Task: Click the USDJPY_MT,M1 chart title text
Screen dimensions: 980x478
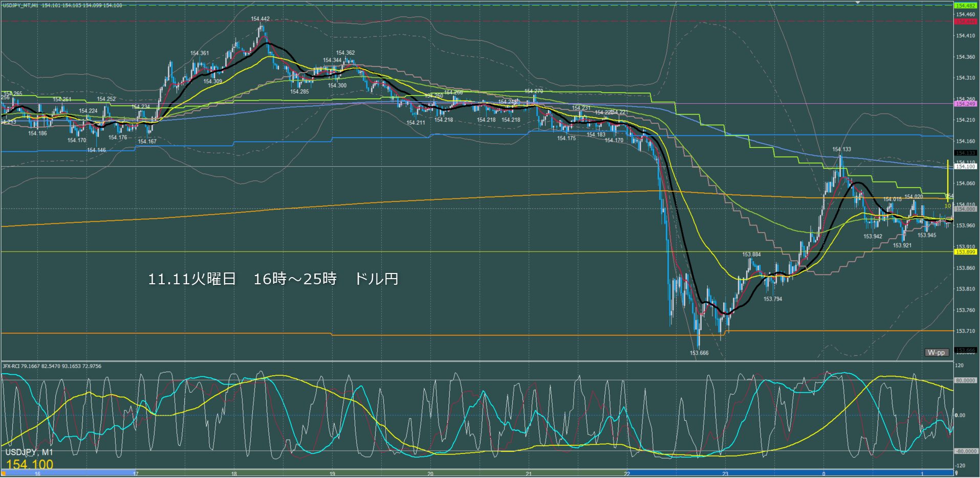Action: pyautogui.click(x=20, y=5)
